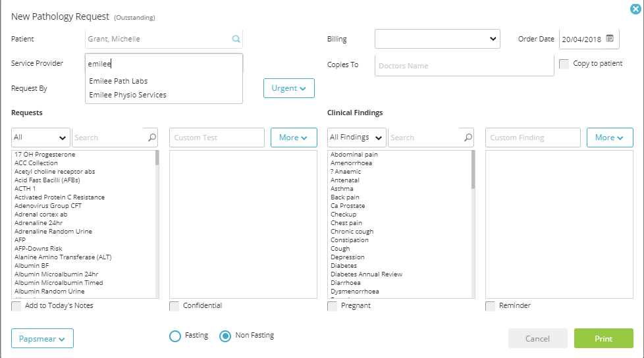Open the Billing dropdown
The image size is (644, 358).
pyautogui.click(x=437, y=39)
